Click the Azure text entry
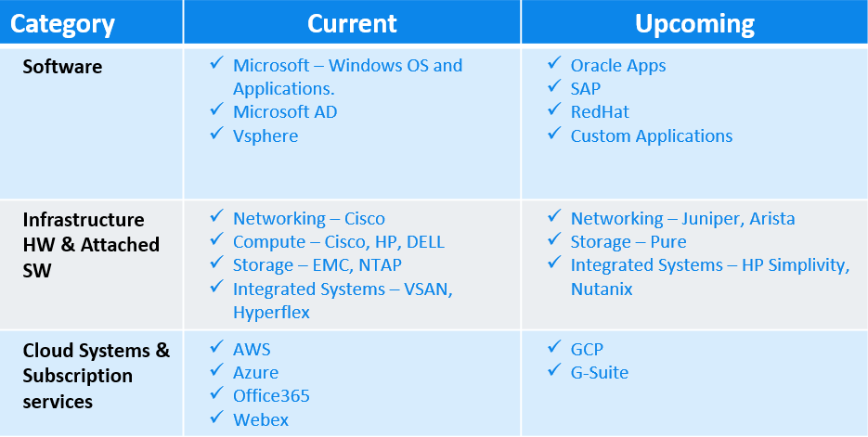 coord(255,372)
